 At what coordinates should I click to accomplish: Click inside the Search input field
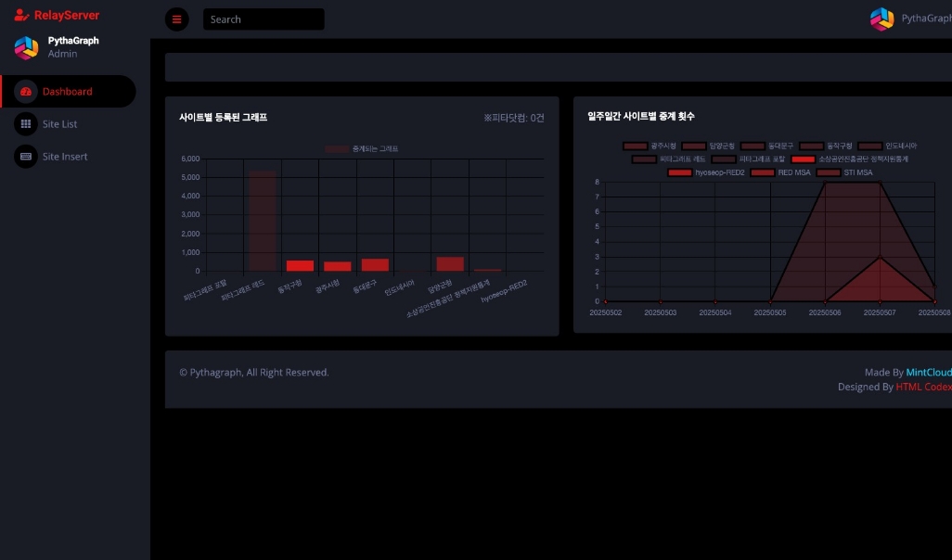264,19
